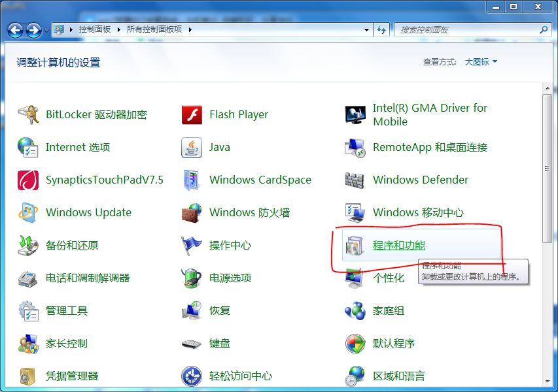
Task: Expand the arrow after 所有控制面板项 breadcrumb
Action: [x=190, y=29]
